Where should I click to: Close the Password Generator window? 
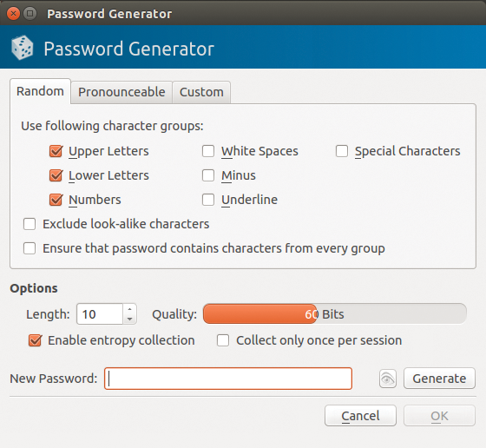(13, 14)
